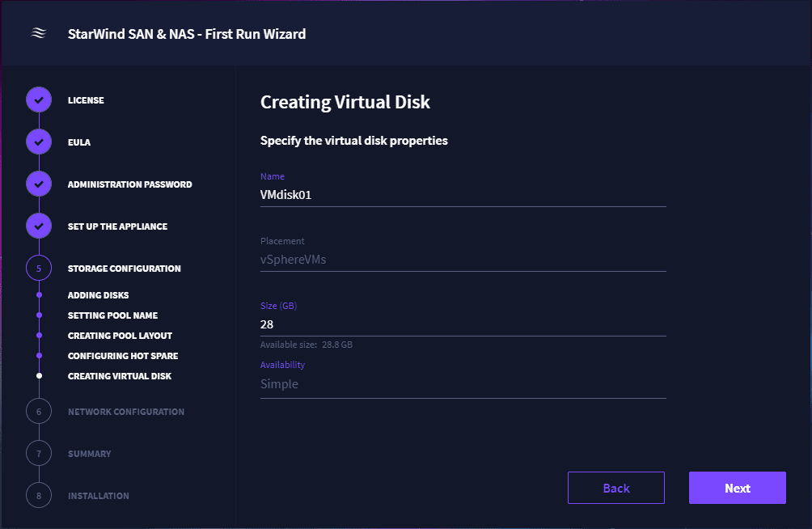This screenshot has height=529, width=812.
Task: Click the Next button
Action: point(737,488)
